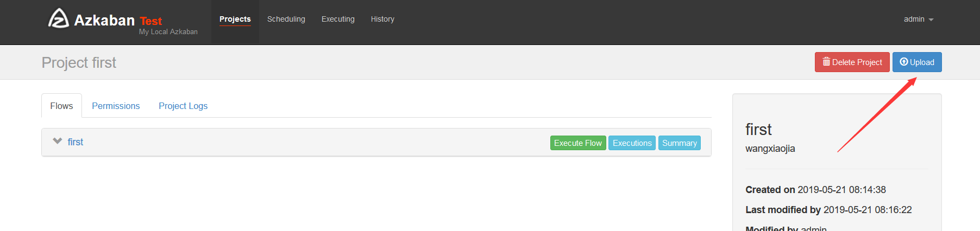Select the Flows tab
The width and height of the screenshot is (980, 231).
coord(61,106)
